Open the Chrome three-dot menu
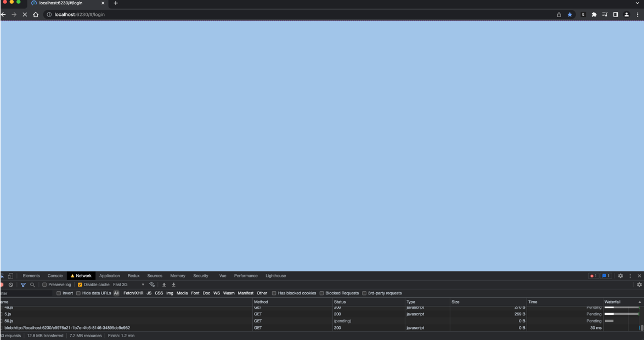Viewport: 644px width, 340px height. pos(637,14)
